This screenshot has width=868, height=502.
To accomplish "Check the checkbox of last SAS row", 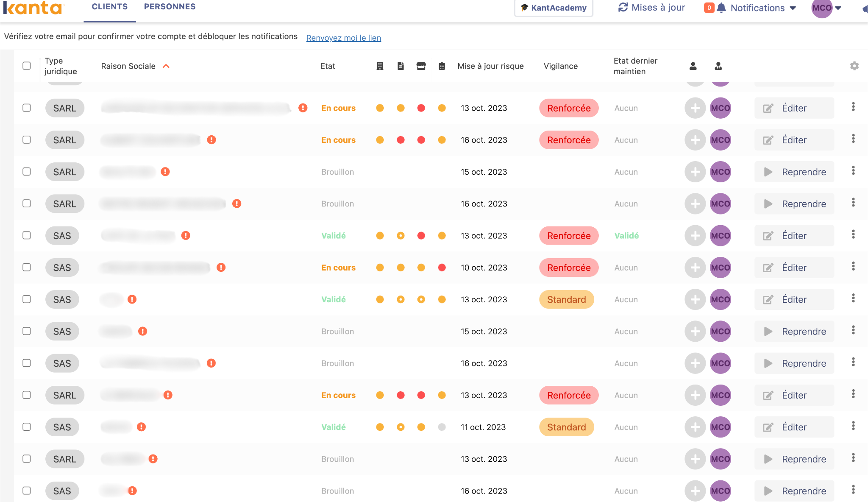I will [27, 491].
